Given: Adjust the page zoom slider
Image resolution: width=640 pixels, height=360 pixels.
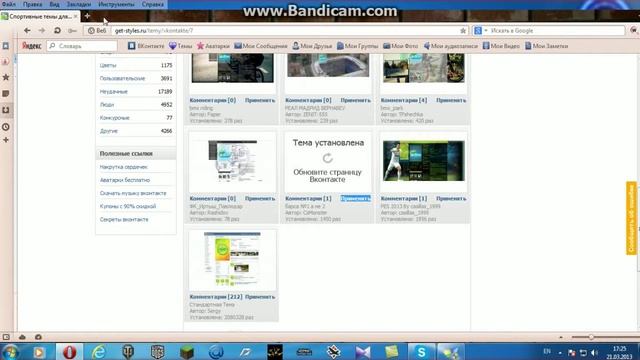Looking at the screenshot, I should [591, 337].
